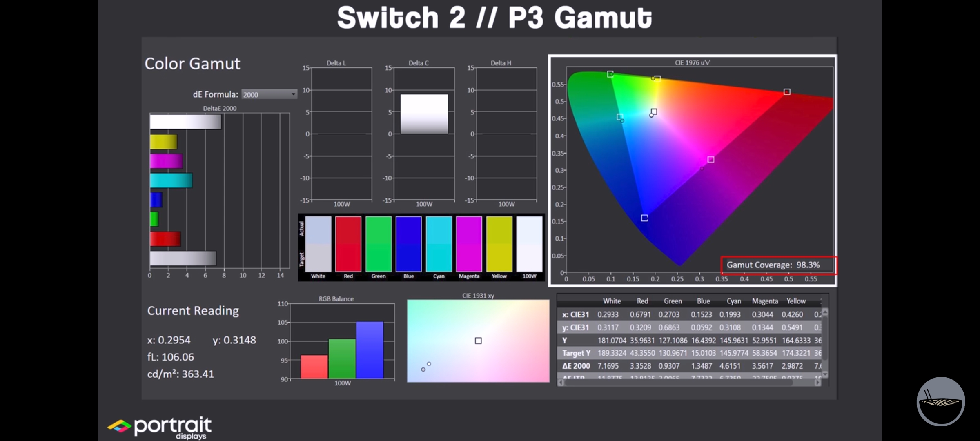Click the 'fL: 106.06' current reading
Viewport: 980px width, 441px height.
click(x=171, y=357)
